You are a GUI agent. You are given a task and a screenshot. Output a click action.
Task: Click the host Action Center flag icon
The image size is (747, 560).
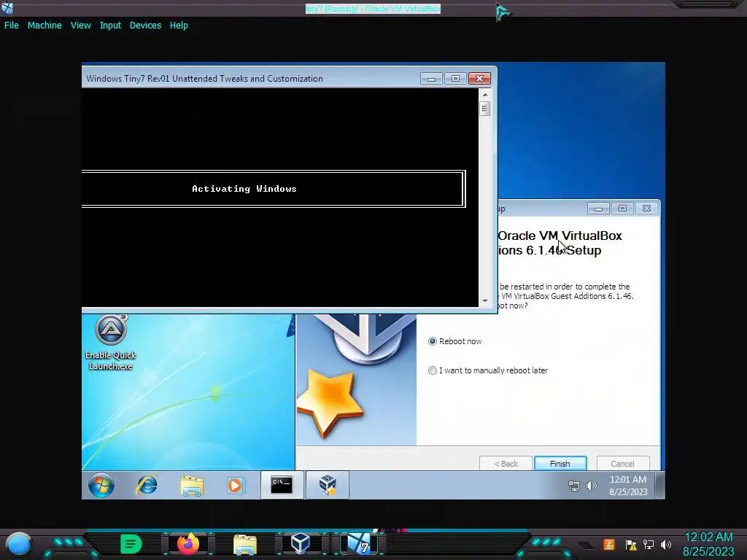click(x=631, y=544)
